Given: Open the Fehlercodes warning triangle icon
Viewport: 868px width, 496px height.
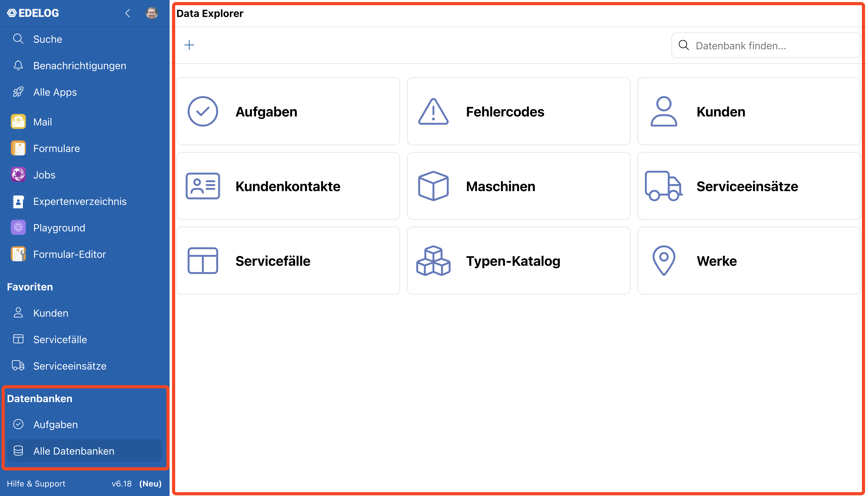Looking at the screenshot, I should (x=433, y=112).
